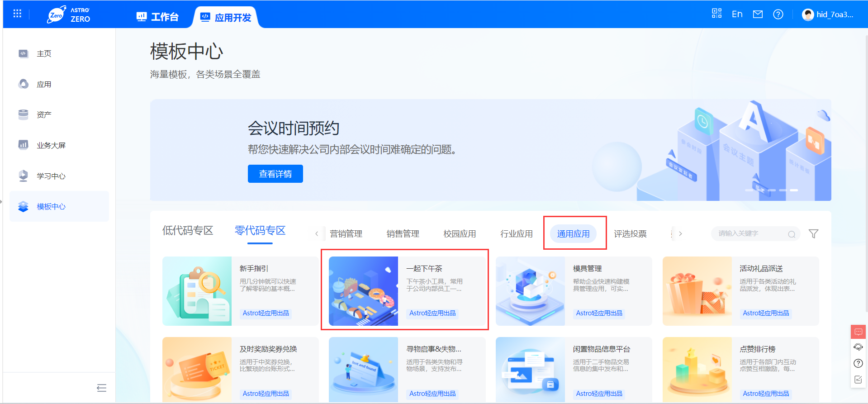
Task: Filter by the 评选投票 category
Action: (630, 234)
